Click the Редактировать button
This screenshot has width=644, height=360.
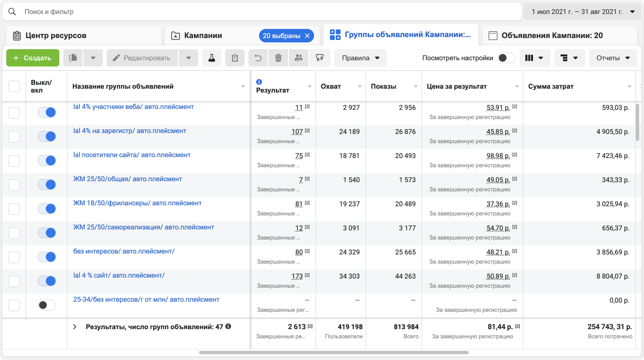coord(143,58)
